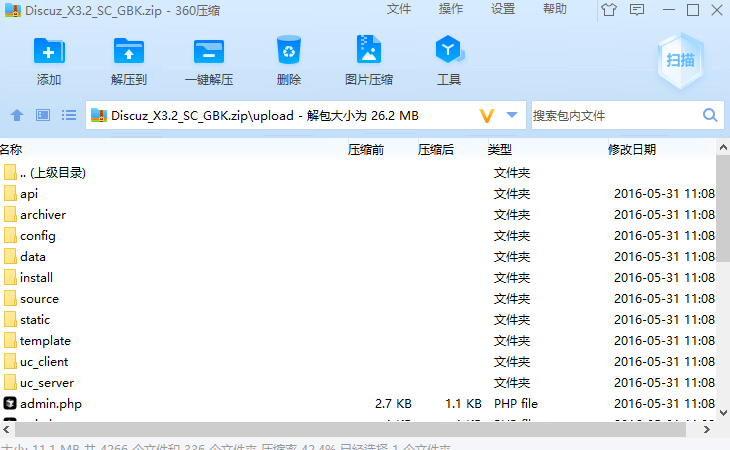Switch to the thumbnail view mode
Image resolution: width=730 pixels, height=450 pixels.
pyautogui.click(x=43, y=116)
